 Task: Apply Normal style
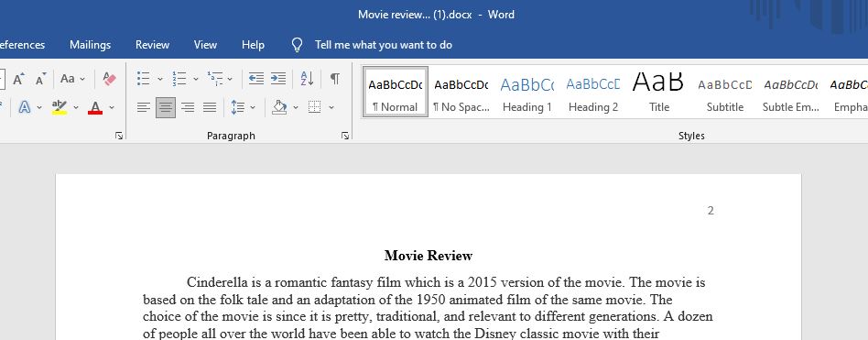(396, 92)
